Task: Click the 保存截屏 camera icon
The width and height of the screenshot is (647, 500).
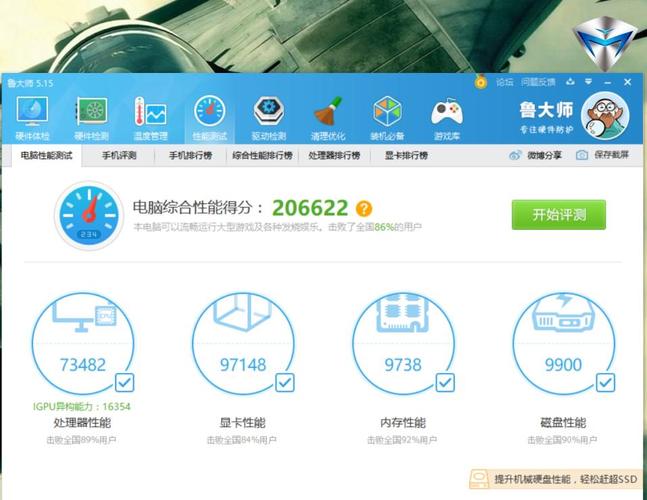Action: pyautogui.click(x=582, y=155)
